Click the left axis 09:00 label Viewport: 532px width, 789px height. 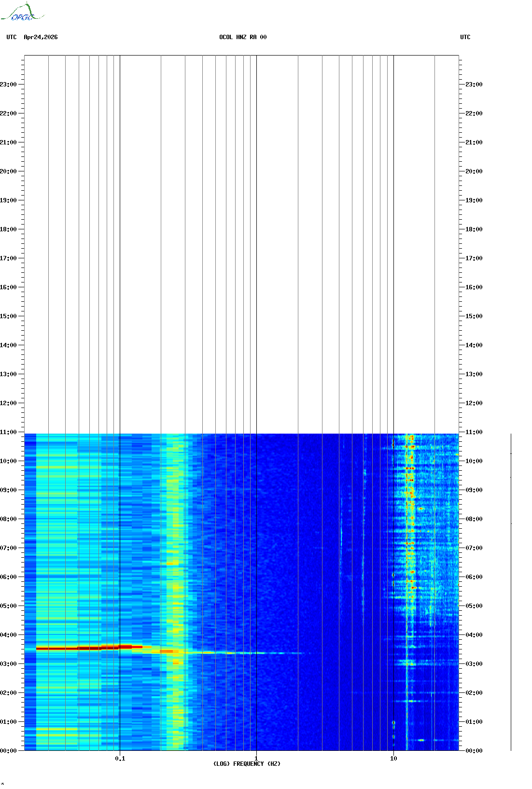click(x=8, y=490)
